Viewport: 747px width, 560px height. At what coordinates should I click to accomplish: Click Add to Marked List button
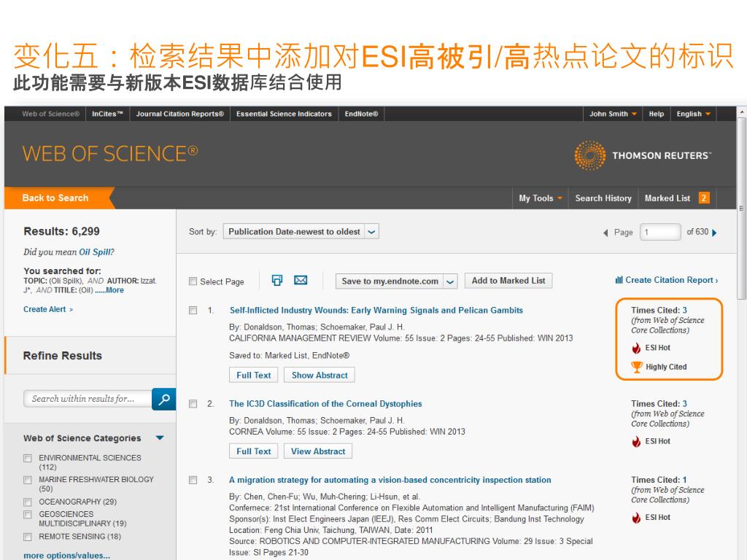click(508, 281)
